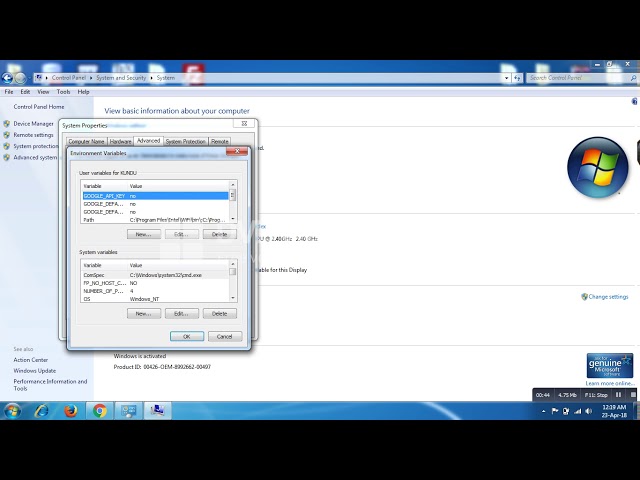Click Delete under user variables

coord(220,234)
